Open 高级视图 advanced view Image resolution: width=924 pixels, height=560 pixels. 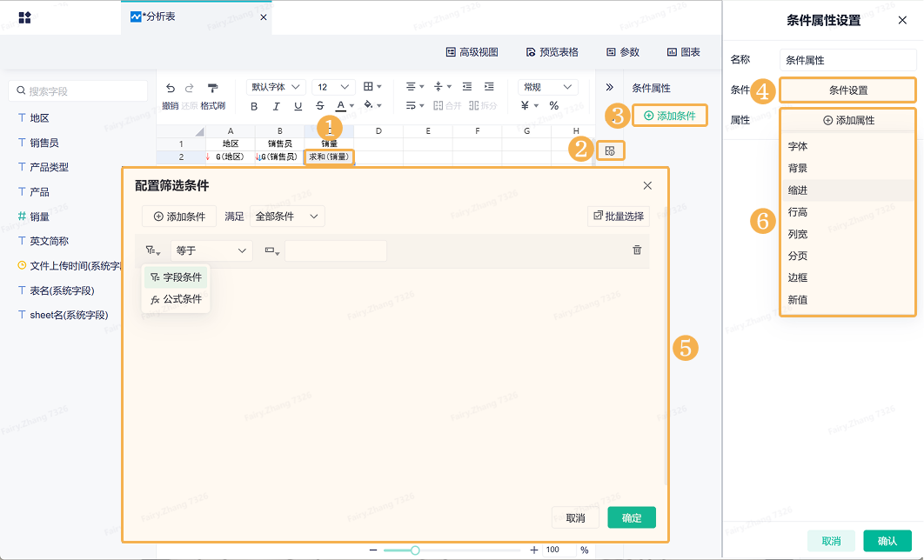tap(472, 52)
